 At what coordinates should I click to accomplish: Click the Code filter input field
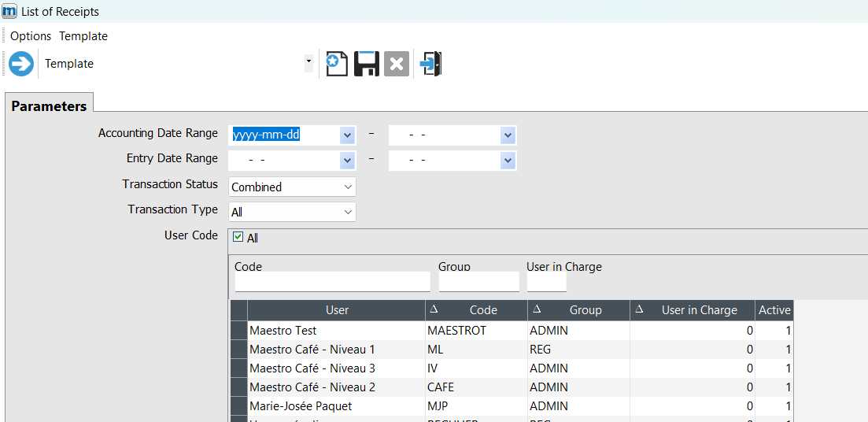pyautogui.click(x=332, y=282)
